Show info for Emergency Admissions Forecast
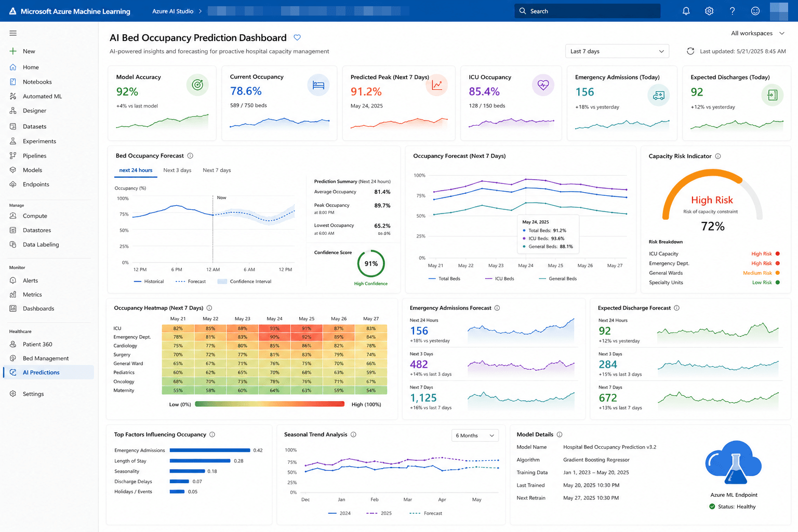The image size is (798, 532). [497, 308]
